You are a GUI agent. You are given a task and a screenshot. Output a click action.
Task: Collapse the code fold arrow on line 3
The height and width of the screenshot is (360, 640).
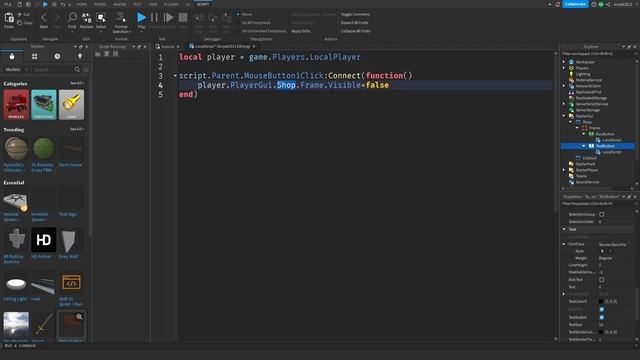pos(175,76)
